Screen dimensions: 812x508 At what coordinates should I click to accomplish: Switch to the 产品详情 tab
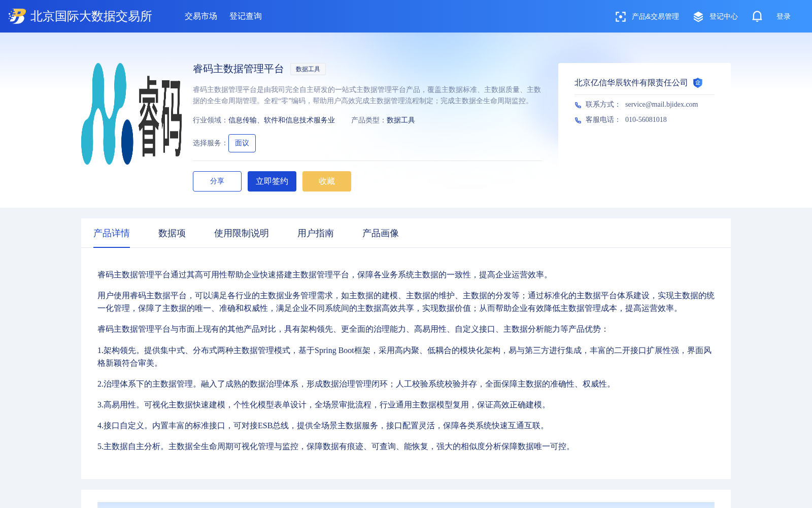(112, 233)
